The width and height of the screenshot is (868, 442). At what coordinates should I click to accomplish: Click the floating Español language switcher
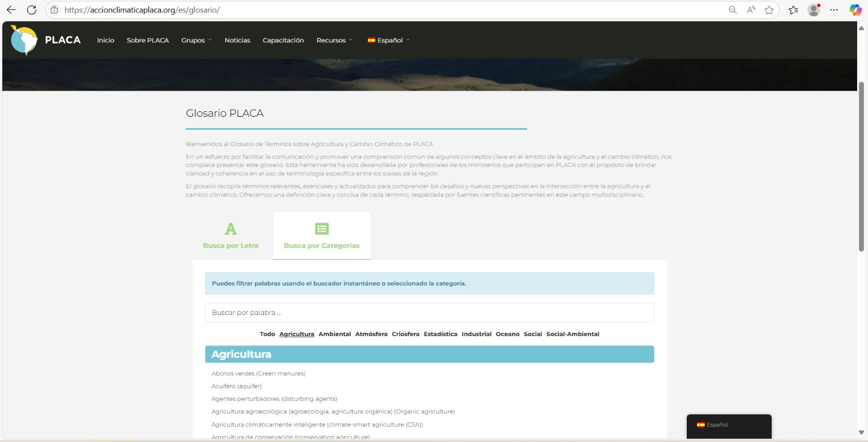(x=729, y=425)
